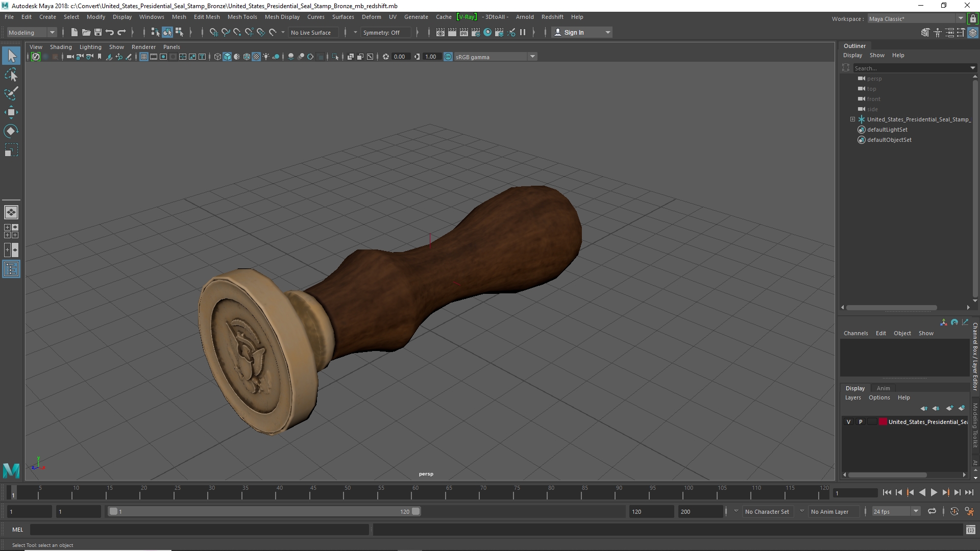Screen dimensions: 980x551
Task: Choose the Move tool
Action: coord(11,112)
